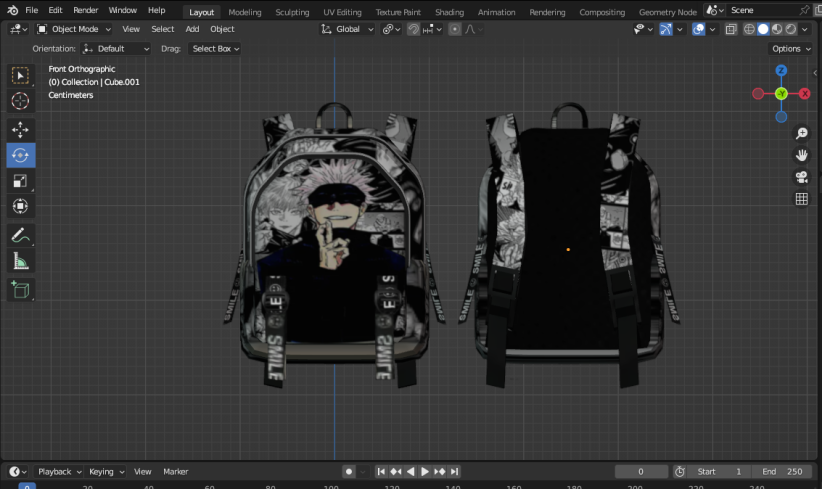This screenshot has height=489, width=822.
Task: Switch to rendered viewport shading
Action: pyautogui.click(x=791, y=29)
